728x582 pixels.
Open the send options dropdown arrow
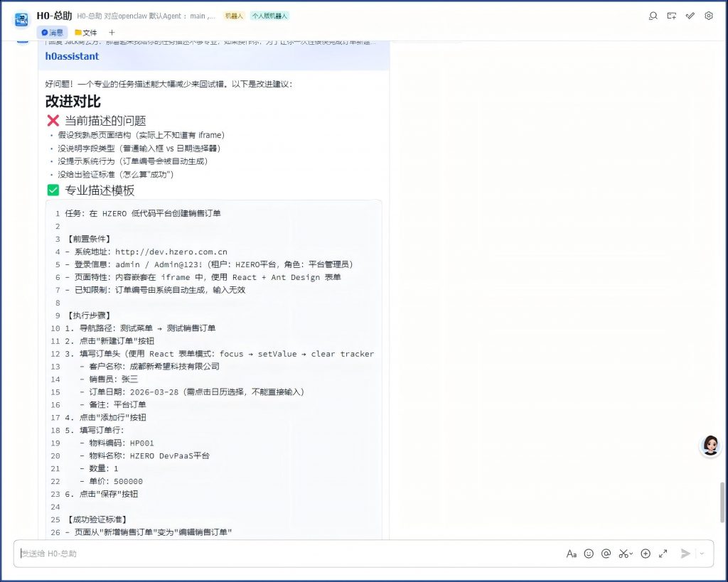coord(702,554)
